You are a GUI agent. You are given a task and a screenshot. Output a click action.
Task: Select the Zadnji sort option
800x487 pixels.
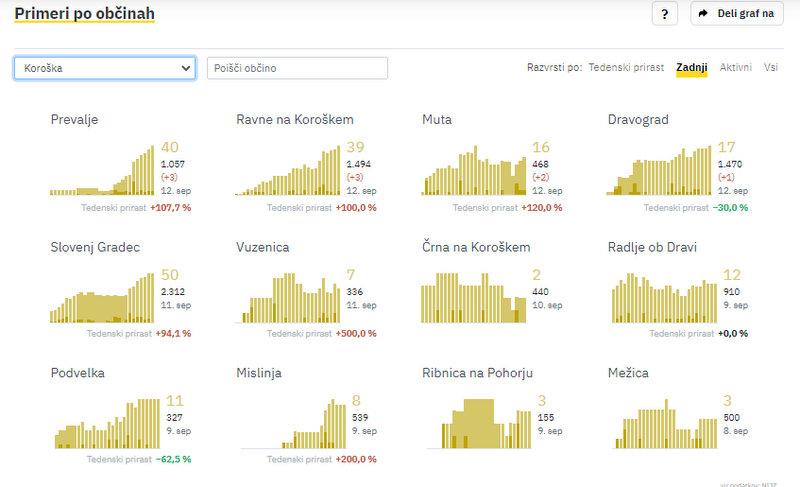[x=691, y=68]
